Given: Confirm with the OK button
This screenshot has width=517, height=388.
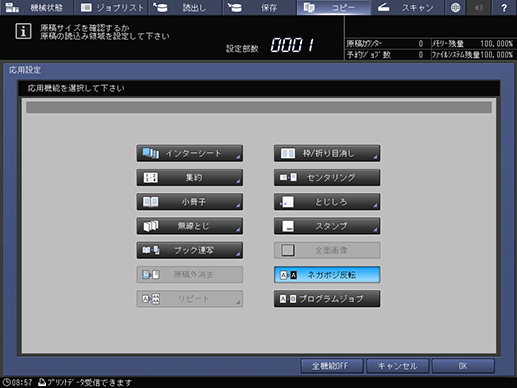Looking at the screenshot, I should [x=463, y=366].
